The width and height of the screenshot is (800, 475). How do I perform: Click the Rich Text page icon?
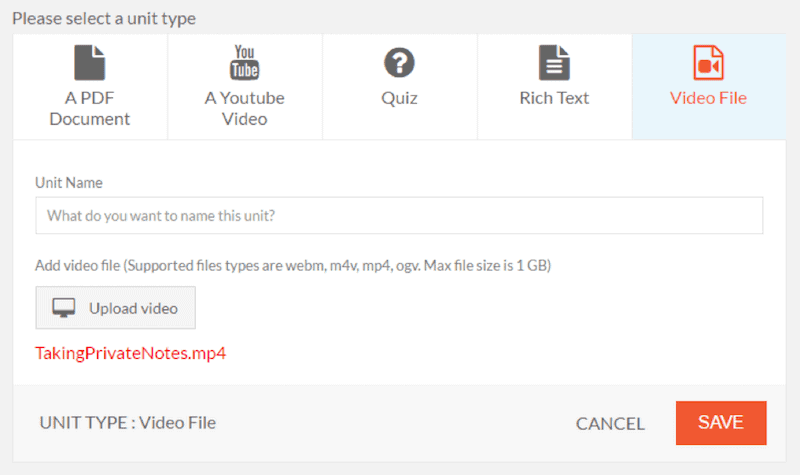pos(554,63)
